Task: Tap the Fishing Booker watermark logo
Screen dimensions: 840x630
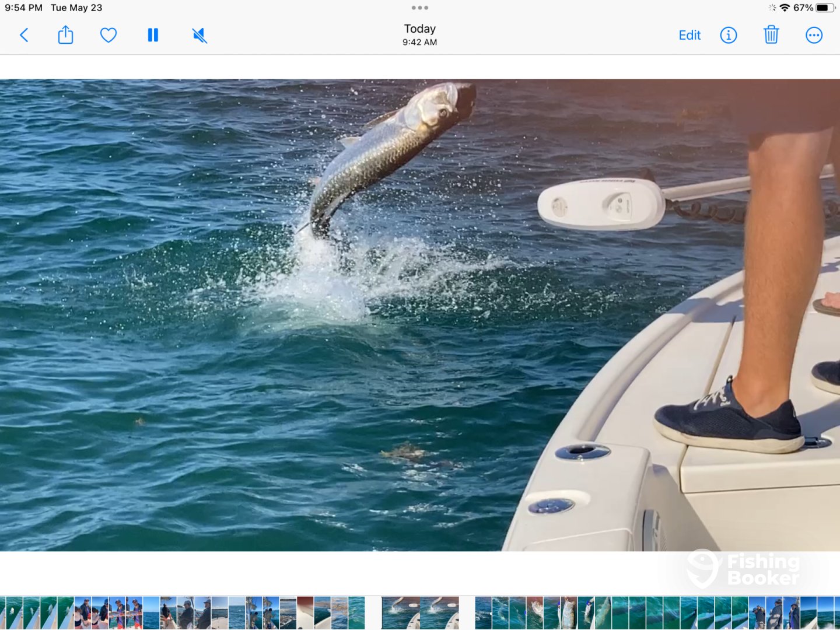Action: (744, 569)
